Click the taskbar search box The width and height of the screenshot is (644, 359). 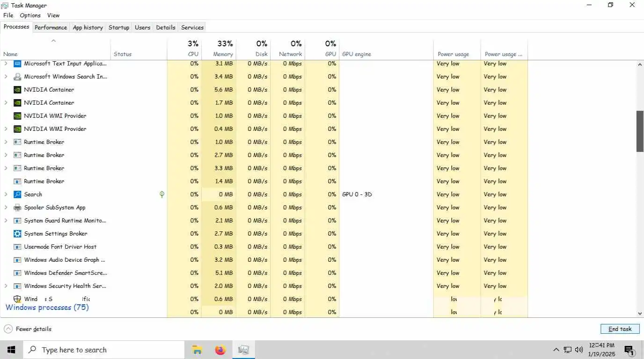pyautogui.click(x=104, y=350)
